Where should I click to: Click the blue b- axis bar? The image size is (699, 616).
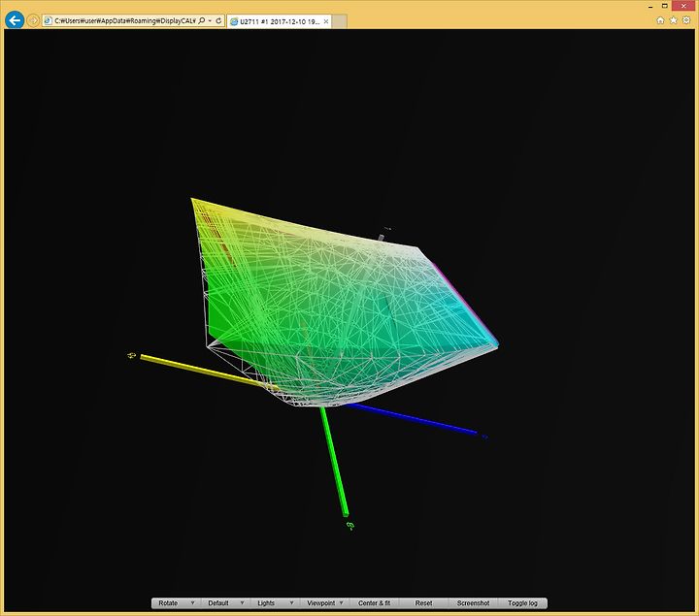coord(413,418)
